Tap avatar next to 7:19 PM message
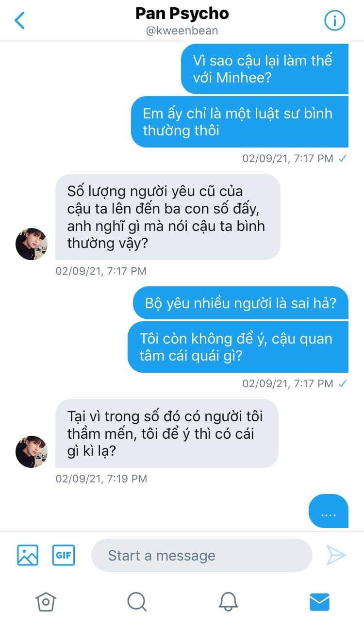Viewport: 364px width, 627px height. pyautogui.click(x=32, y=452)
